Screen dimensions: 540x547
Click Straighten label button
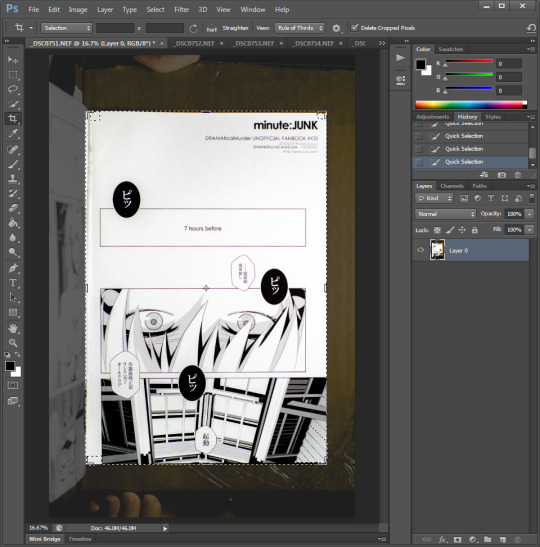click(x=235, y=28)
